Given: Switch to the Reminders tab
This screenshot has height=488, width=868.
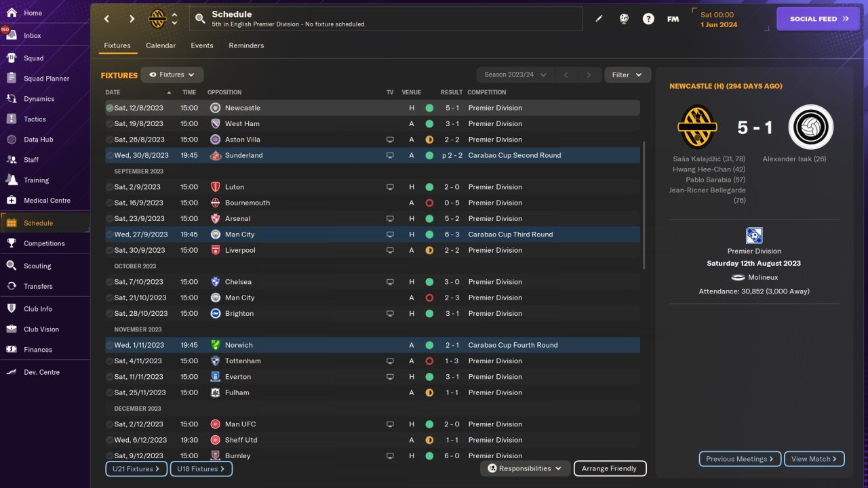Looking at the screenshot, I should click(246, 45).
